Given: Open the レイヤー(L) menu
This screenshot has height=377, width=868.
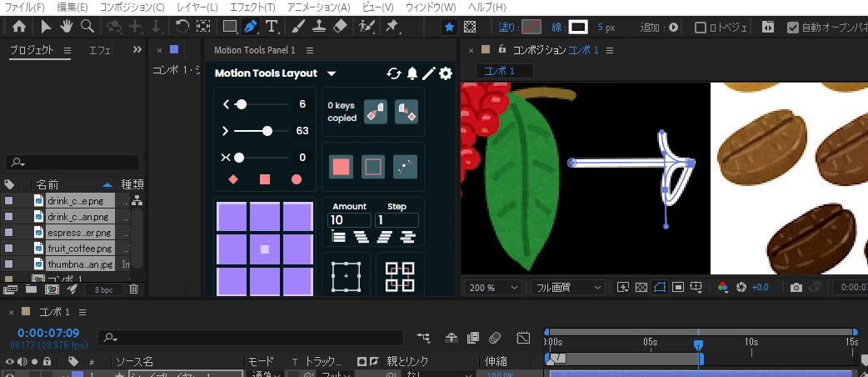Looking at the screenshot, I should pos(197,8).
